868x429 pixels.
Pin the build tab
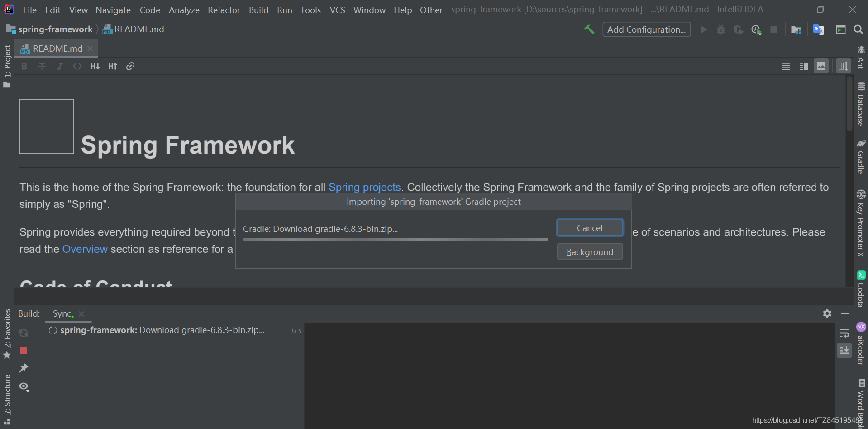coord(24,368)
